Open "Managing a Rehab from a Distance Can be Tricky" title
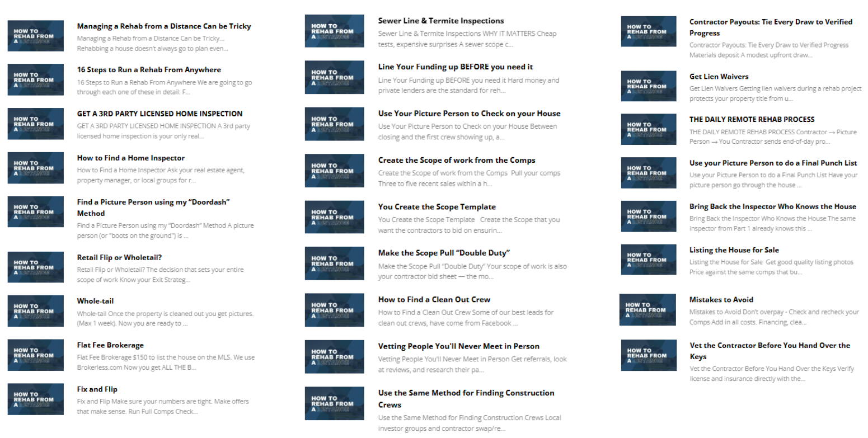 (164, 26)
